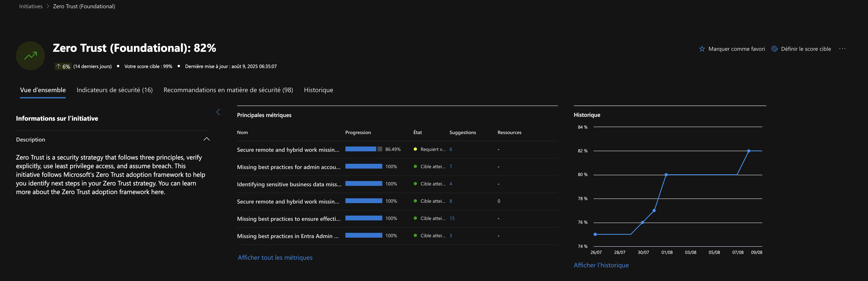Open the 6 suggestions link
The image size is (868, 281).
point(451,150)
